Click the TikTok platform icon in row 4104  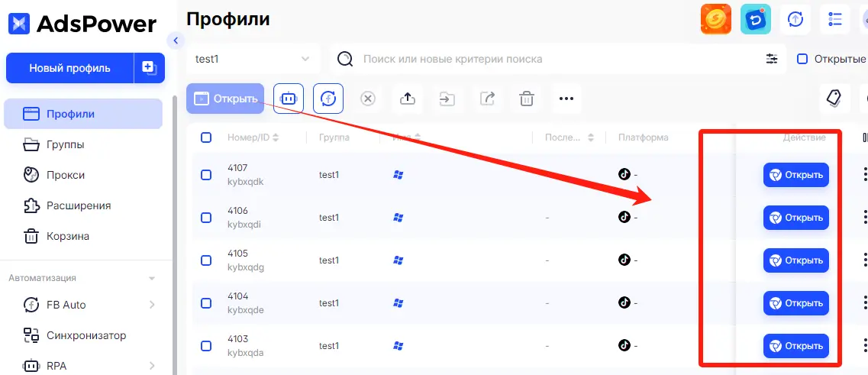[x=624, y=302]
